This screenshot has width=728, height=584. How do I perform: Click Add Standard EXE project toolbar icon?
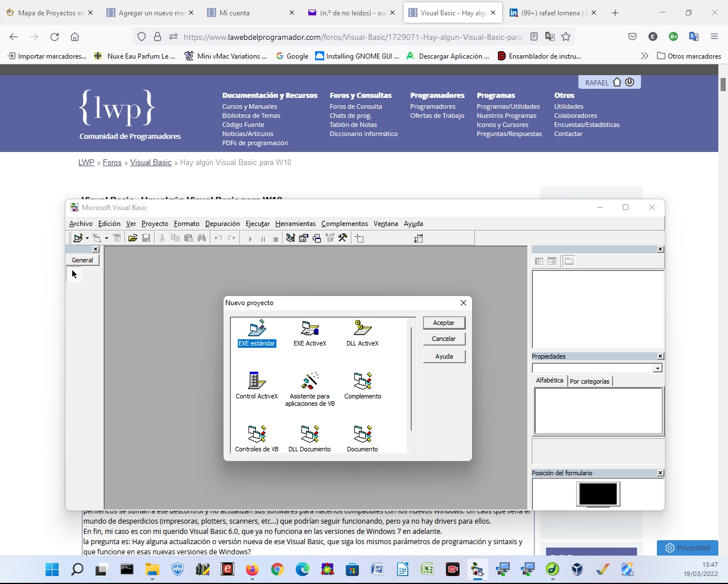(x=78, y=238)
